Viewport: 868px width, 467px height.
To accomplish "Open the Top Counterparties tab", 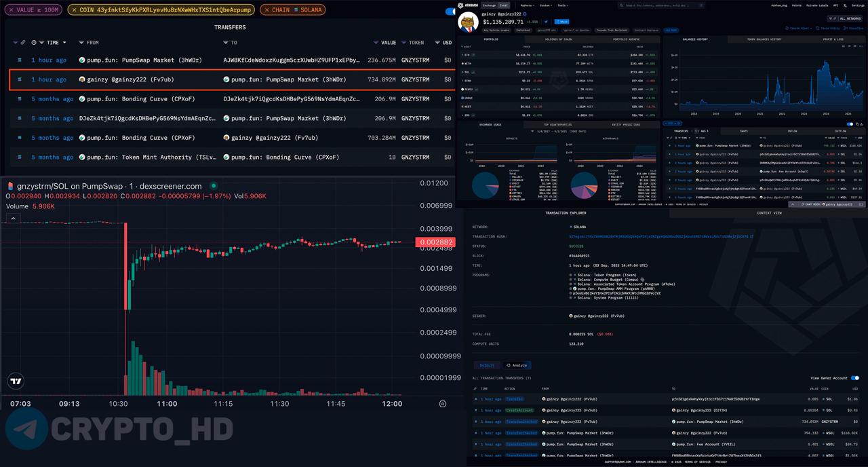I will (558, 125).
